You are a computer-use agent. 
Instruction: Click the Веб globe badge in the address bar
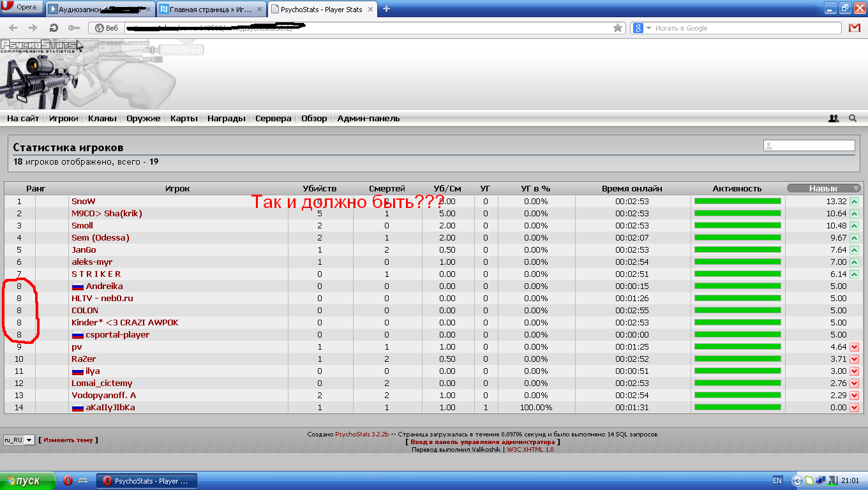[x=107, y=28]
